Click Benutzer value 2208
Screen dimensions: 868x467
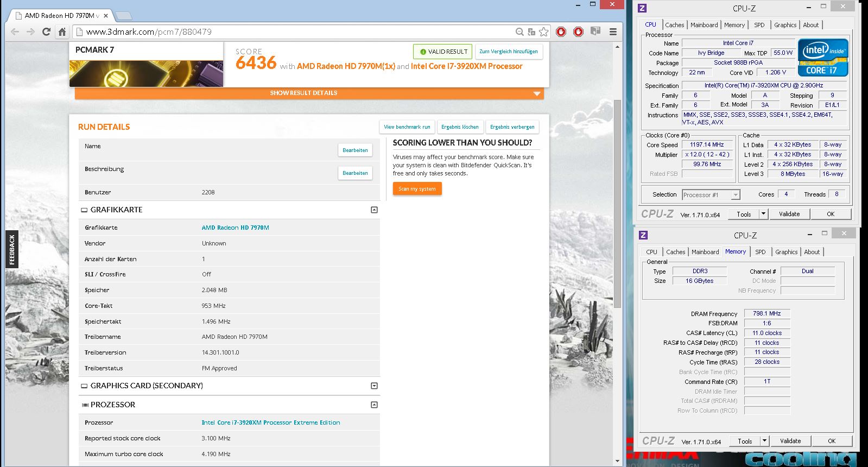[208, 192]
